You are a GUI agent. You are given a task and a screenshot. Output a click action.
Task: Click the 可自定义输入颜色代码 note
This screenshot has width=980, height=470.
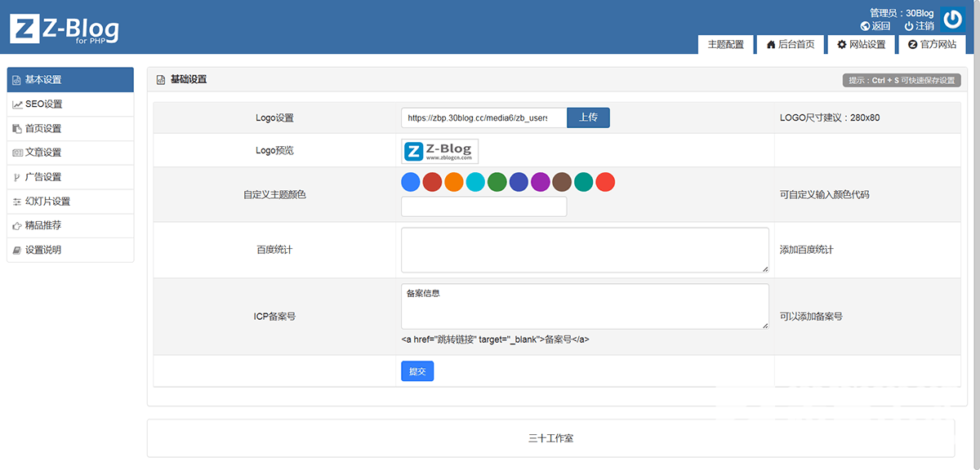(x=825, y=195)
